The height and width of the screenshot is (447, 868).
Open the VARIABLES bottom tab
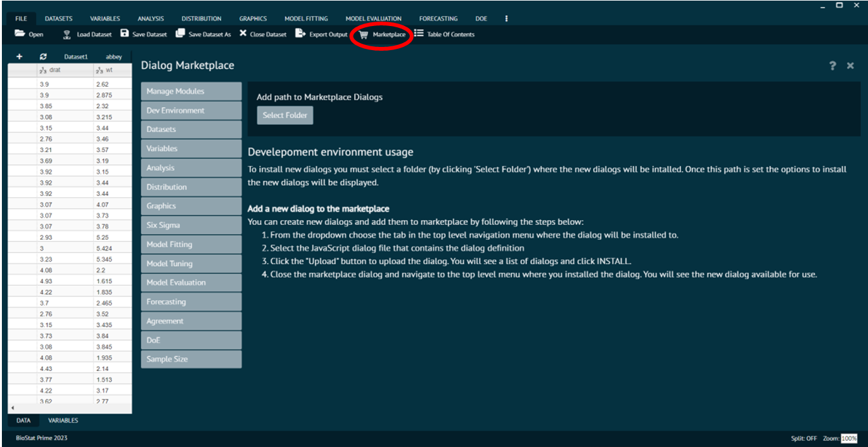63,420
